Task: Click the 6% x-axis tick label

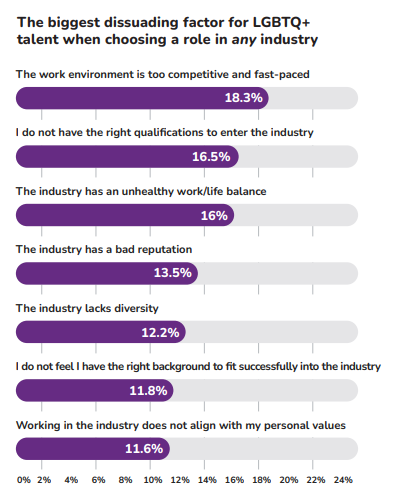Action: click(x=98, y=480)
